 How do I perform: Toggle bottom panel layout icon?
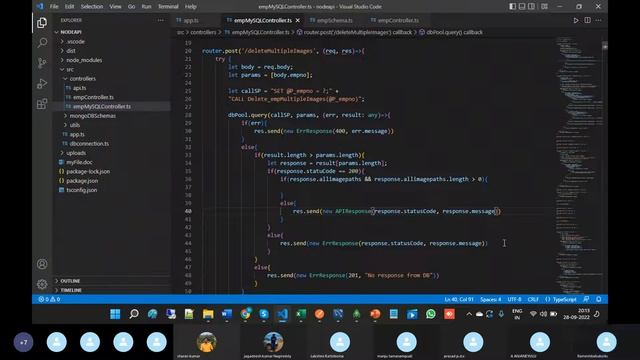pyautogui.click(x=522, y=7)
